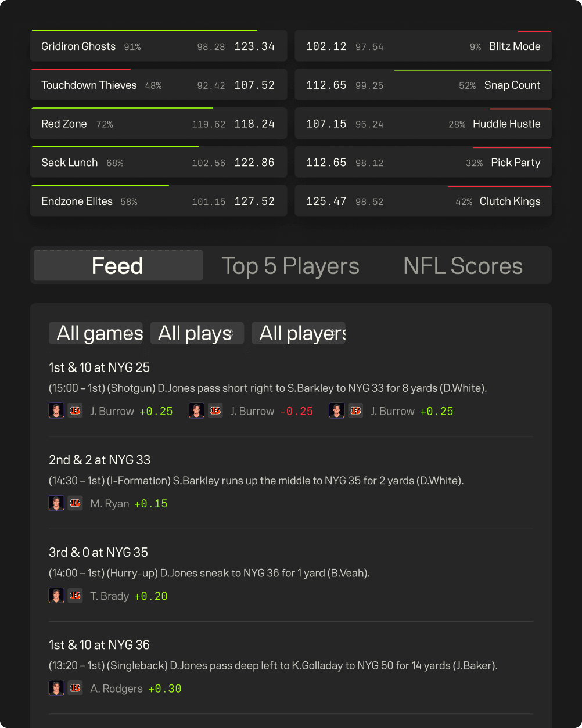Click team logo next to J. Burrow -0.25
This screenshot has width=582, height=728.
click(215, 411)
